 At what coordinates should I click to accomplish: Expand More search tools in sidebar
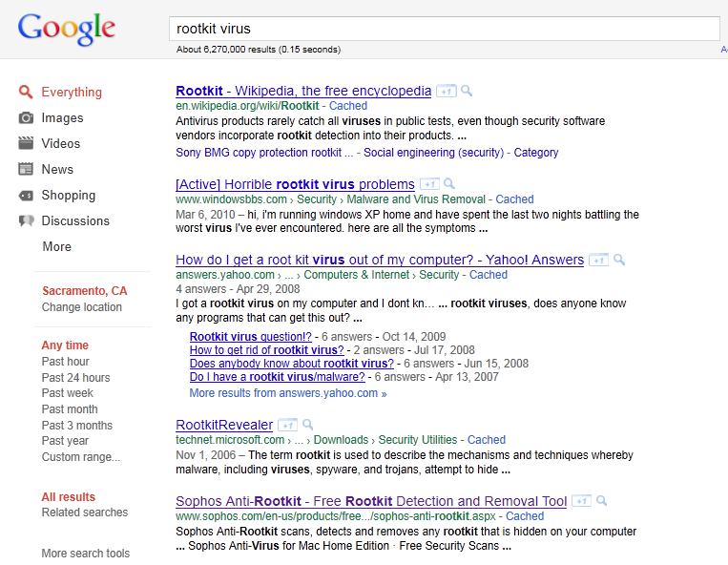pyautogui.click(x=86, y=554)
